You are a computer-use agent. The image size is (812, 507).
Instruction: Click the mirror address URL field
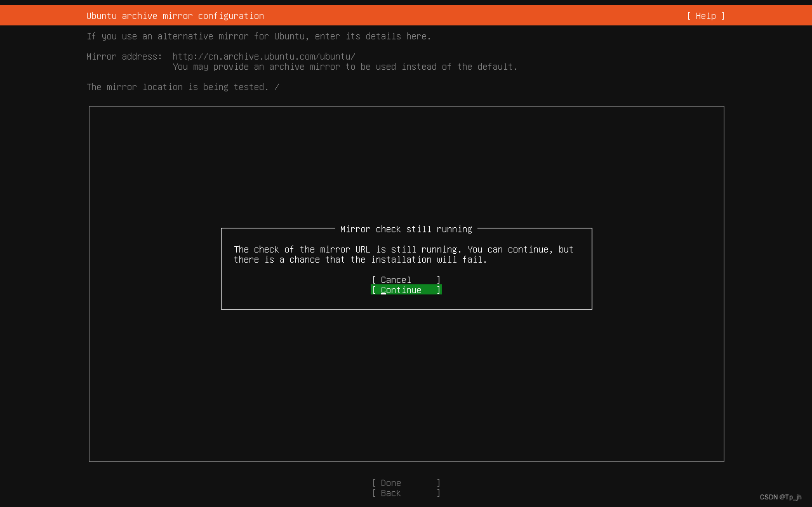coord(264,56)
